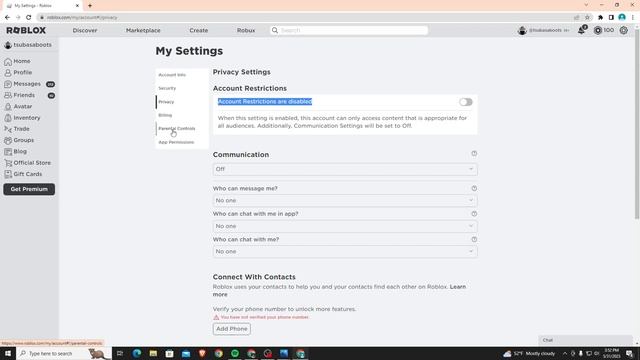Screen dimensions: 640x360
Task: Enable the Account Restrictions toggle
Action: [x=465, y=102]
